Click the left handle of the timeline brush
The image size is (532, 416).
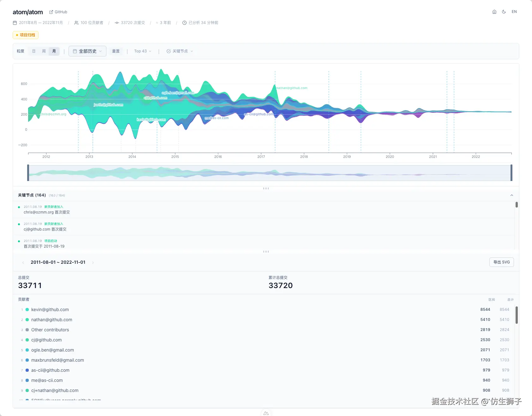click(x=28, y=173)
